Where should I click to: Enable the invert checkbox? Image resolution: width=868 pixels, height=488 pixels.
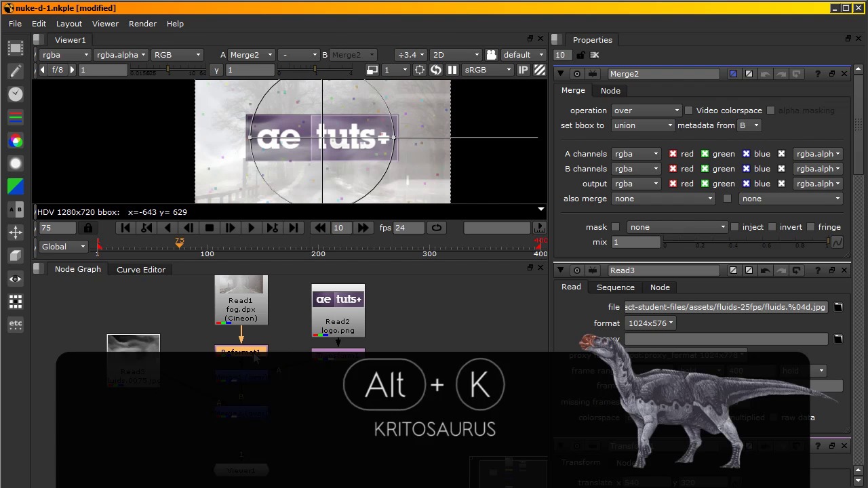tap(772, 227)
